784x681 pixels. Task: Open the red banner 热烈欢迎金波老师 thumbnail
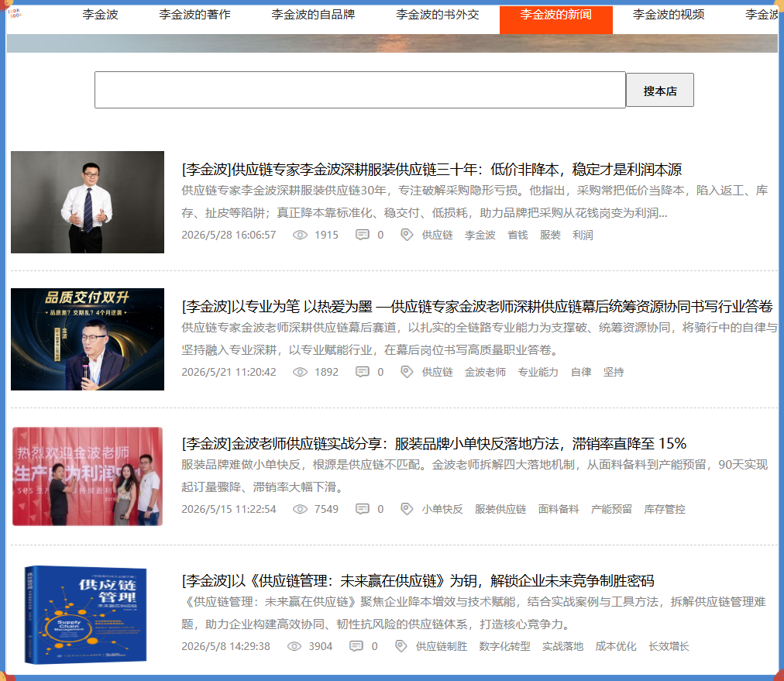click(88, 476)
